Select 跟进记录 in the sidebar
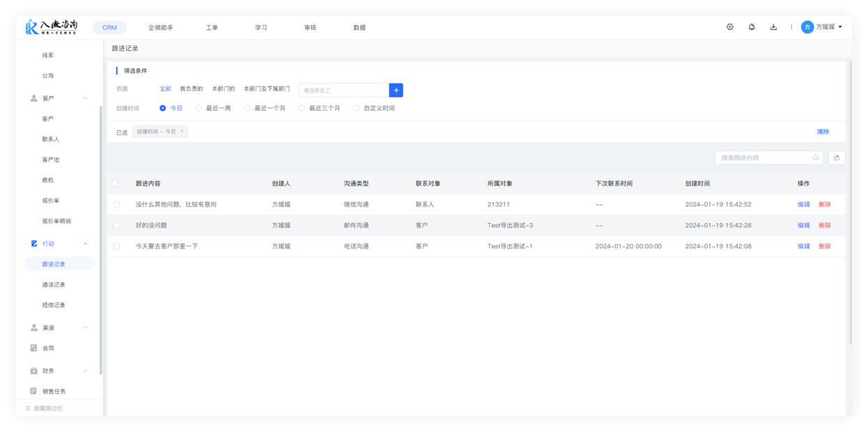Image resolution: width=868 pixels, height=432 pixels. pos(59,264)
